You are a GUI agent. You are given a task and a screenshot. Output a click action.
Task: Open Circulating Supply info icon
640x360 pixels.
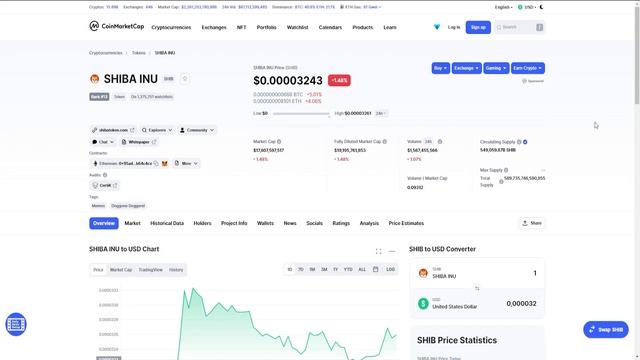[x=519, y=142]
